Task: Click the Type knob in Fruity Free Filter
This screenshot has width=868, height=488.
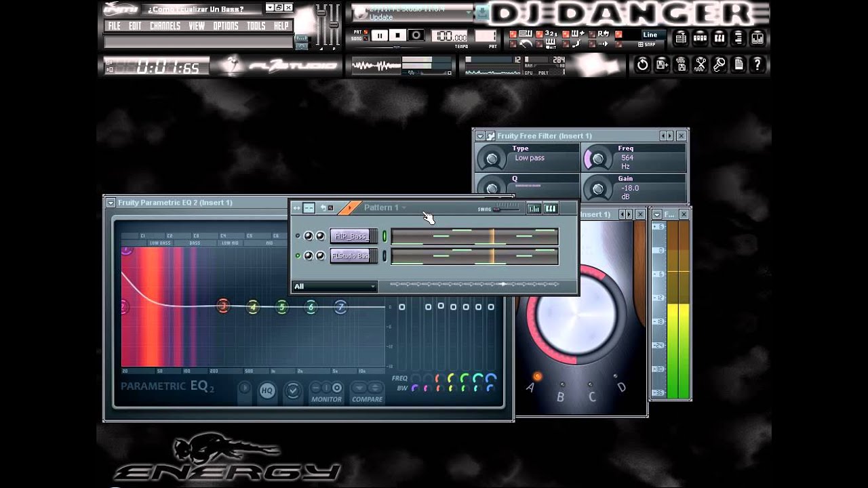Action: coord(492,159)
